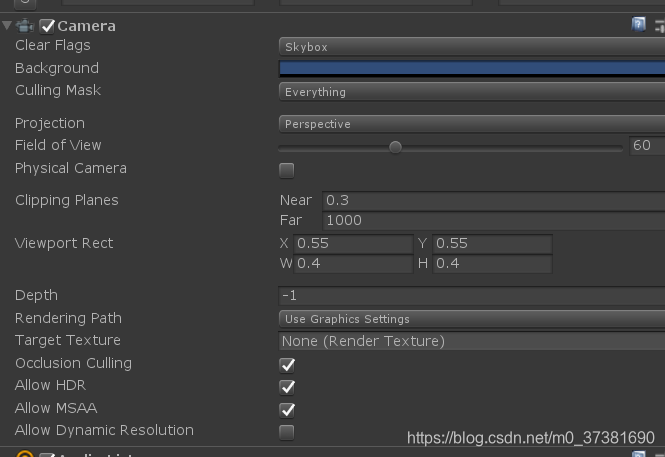Click the Viewport Rect X field
Image resolution: width=665 pixels, height=457 pixels.
(x=353, y=244)
